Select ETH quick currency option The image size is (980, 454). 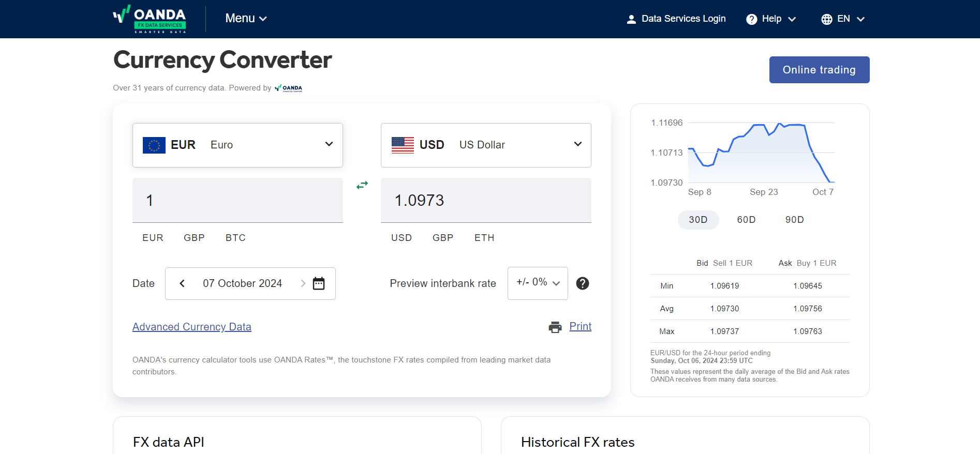tap(484, 238)
